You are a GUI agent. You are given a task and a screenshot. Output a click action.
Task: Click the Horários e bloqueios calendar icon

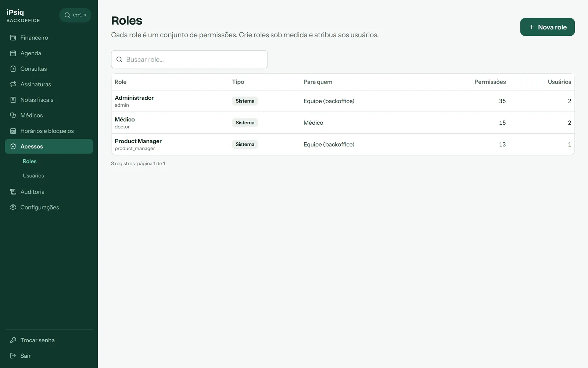(13, 131)
